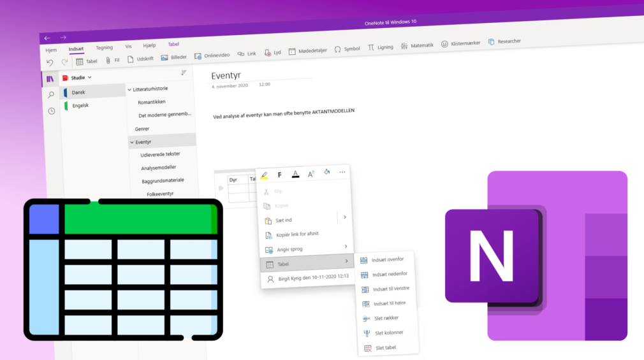The width and height of the screenshot is (644, 360).
Task: Open the Researcher pane
Action: (x=504, y=41)
